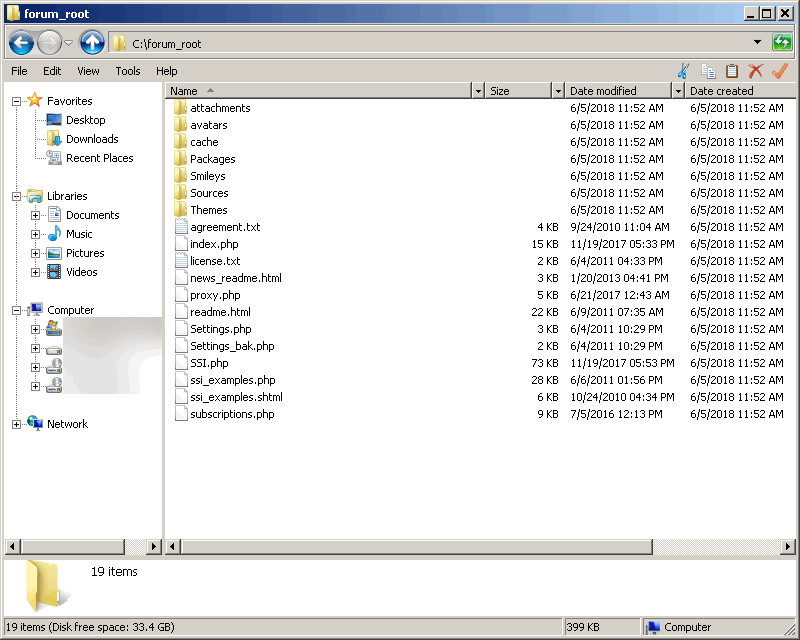Click navigation pane scrollbar left arrow
Screen dimensions: 800x640
12,547
